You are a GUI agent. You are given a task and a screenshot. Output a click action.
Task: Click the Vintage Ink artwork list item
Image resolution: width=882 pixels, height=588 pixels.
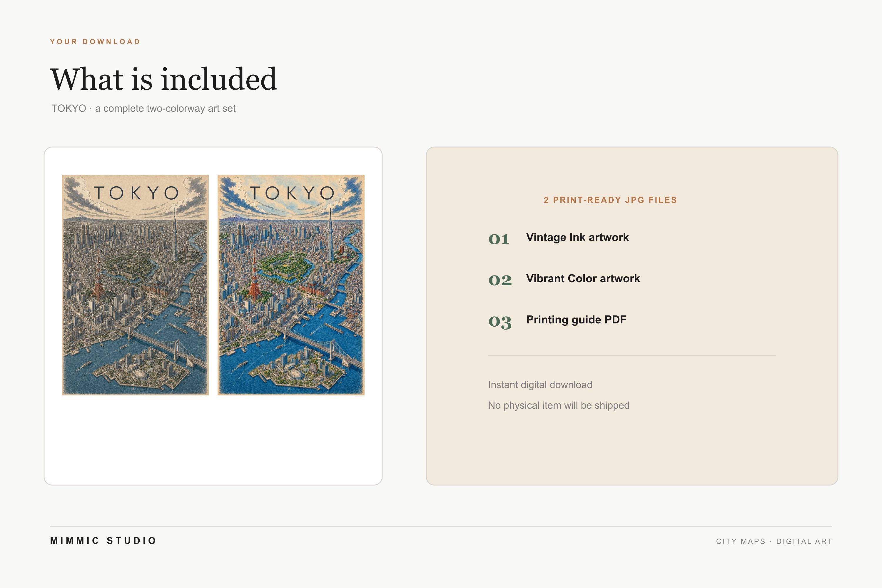click(x=577, y=237)
